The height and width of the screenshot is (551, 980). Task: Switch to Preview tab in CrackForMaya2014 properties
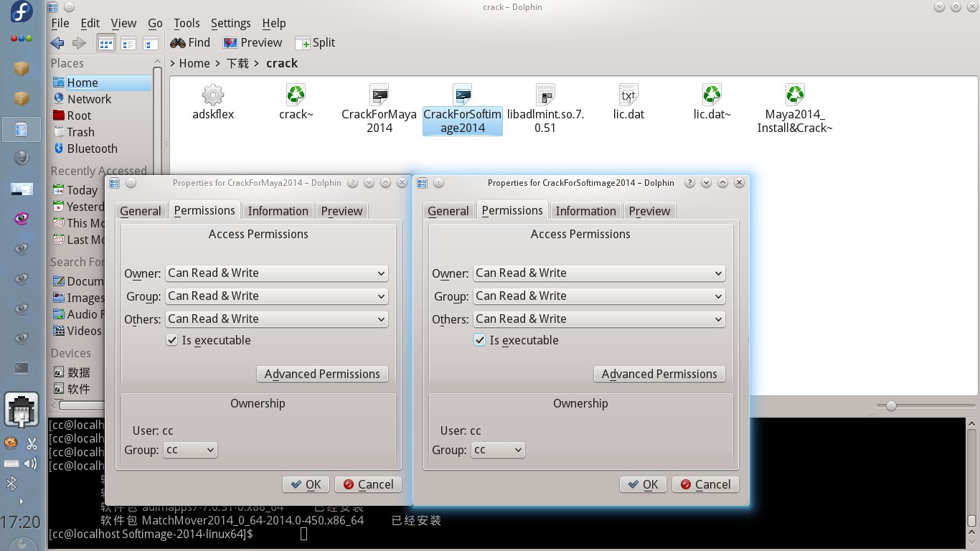[341, 211]
